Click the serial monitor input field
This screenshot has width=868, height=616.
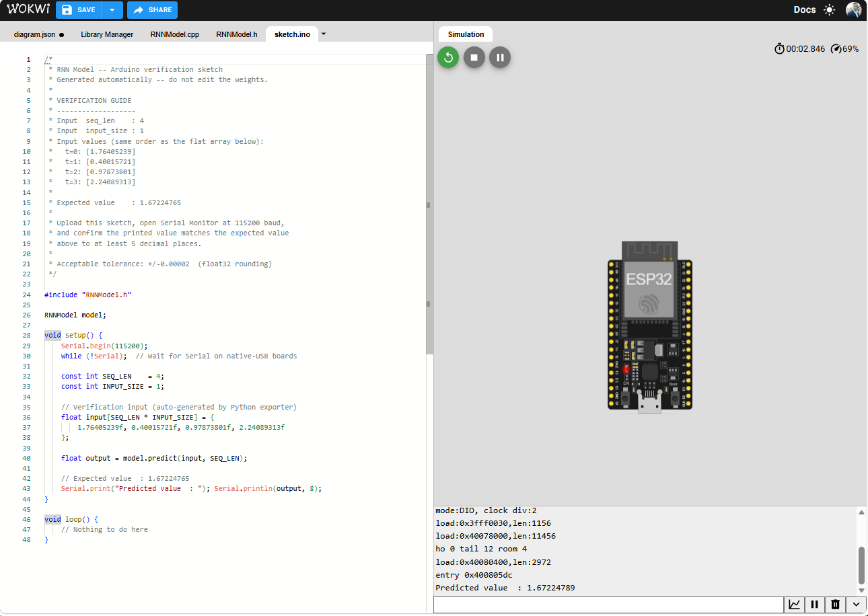click(608, 605)
